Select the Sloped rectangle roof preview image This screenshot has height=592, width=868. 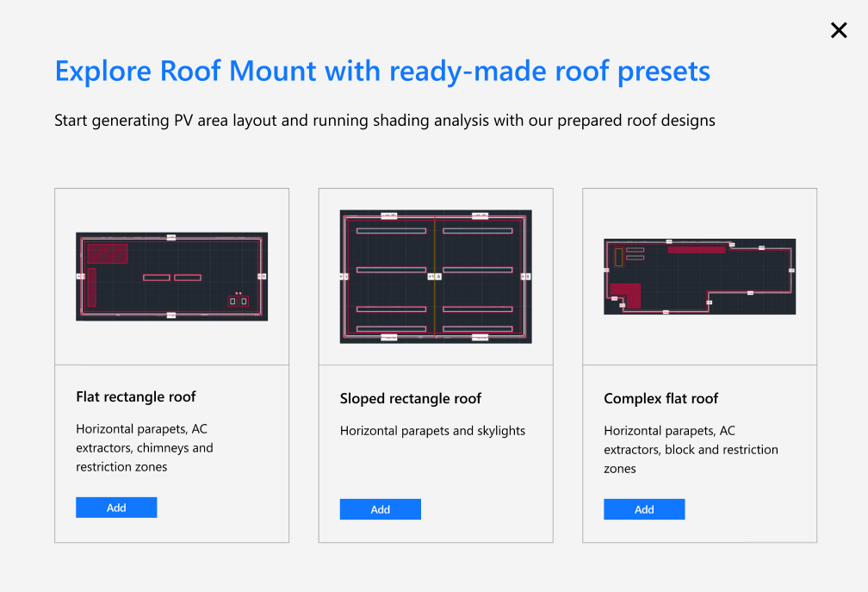point(436,277)
